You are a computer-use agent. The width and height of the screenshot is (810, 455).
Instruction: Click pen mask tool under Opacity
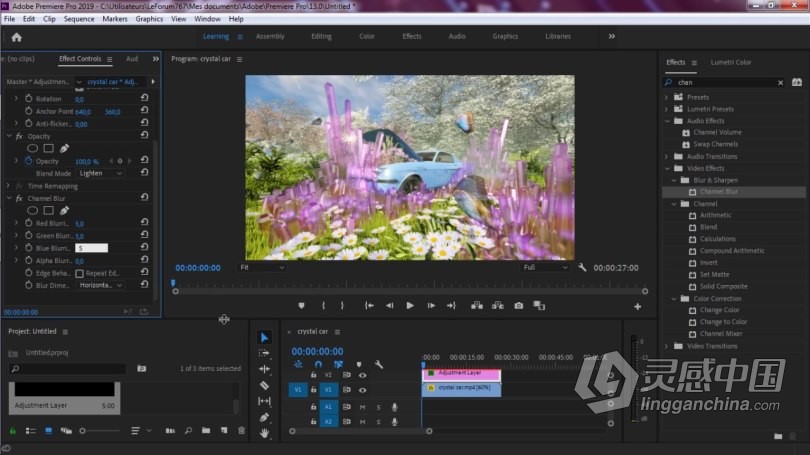pos(64,149)
